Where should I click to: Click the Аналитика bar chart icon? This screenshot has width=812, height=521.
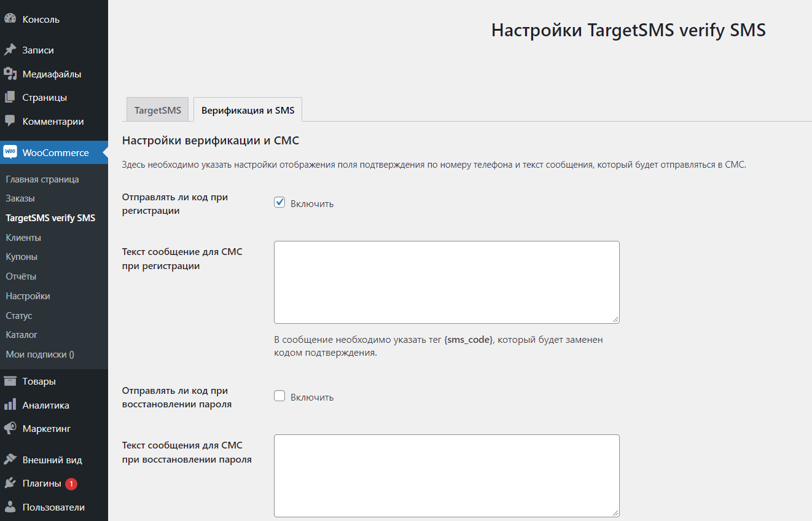[10, 405]
